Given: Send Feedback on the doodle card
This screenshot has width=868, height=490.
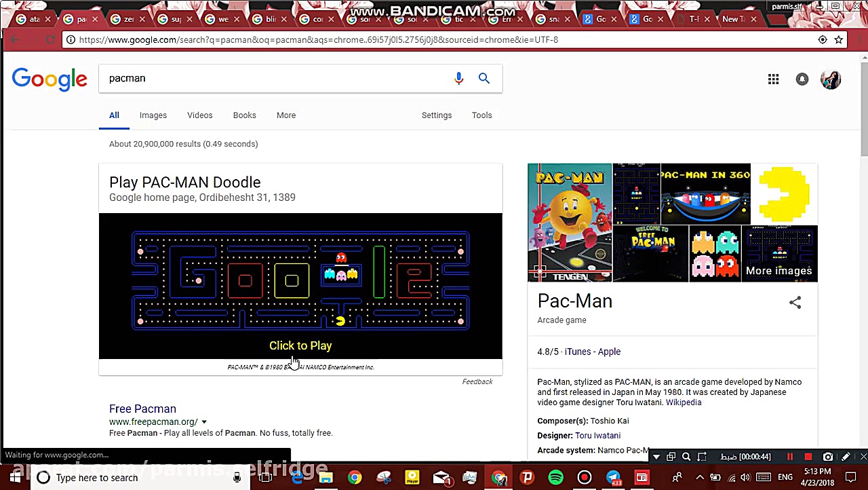Looking at the screenshot, I should pyautogui.click(x=477, y=381).
